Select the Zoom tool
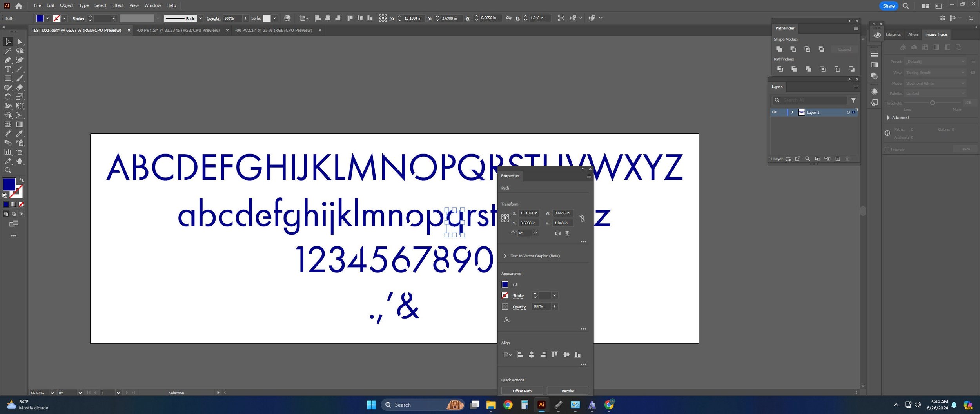 [x=8, y=170]
